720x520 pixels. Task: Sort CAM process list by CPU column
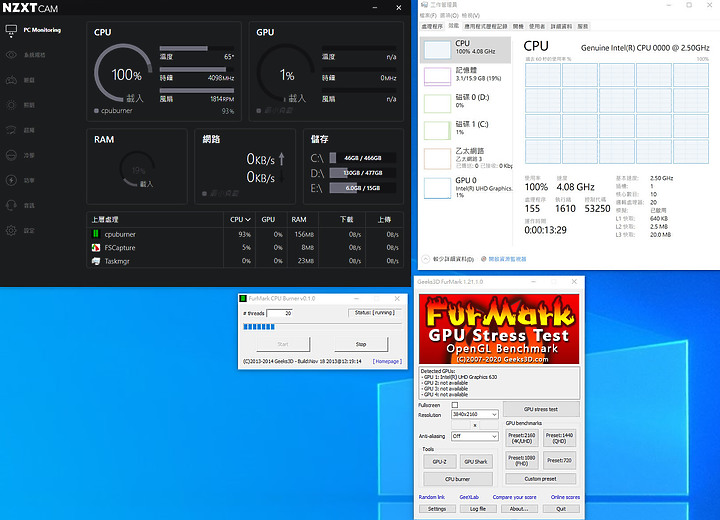pos(240,220)
